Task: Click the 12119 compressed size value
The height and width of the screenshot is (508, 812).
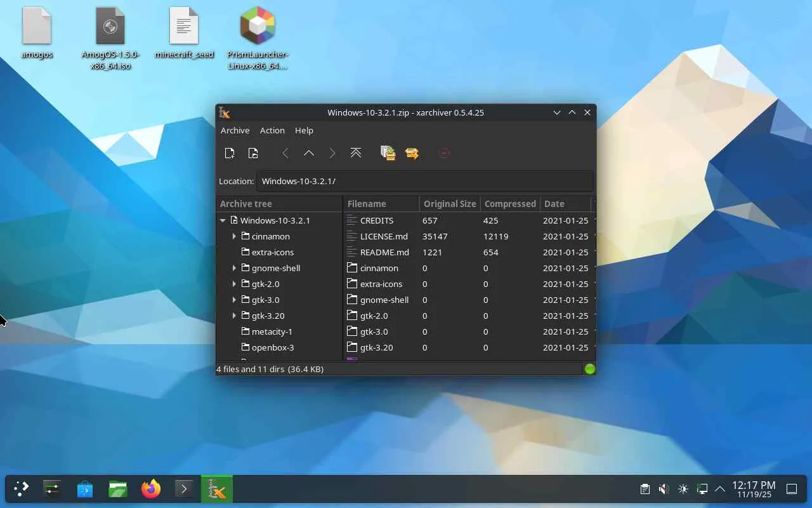Action: click(x=495, y=236)
